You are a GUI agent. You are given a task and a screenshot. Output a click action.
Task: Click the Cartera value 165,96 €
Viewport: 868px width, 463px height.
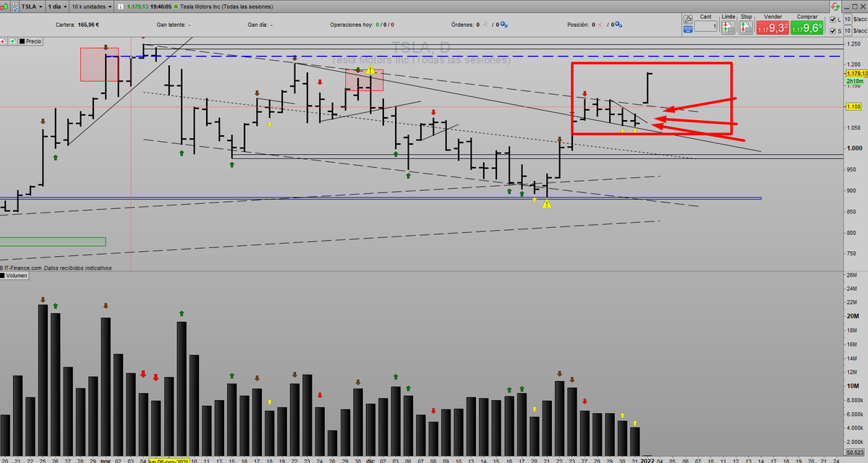click(x=88, y=25)
